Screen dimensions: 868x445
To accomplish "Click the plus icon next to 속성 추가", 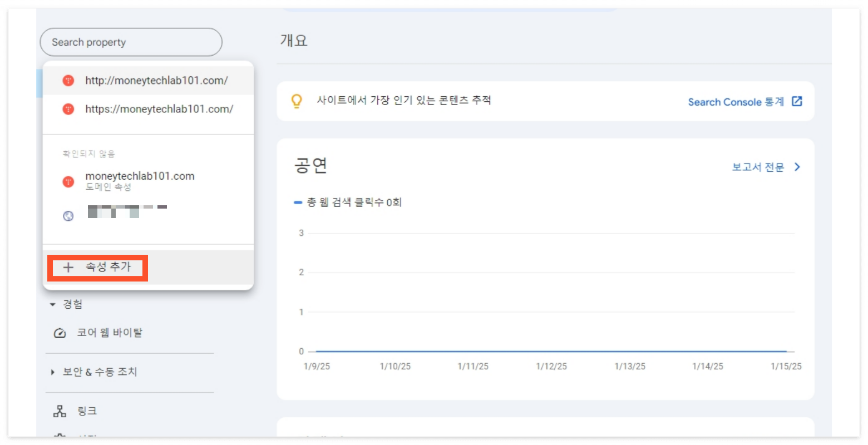I will [68, 268].
